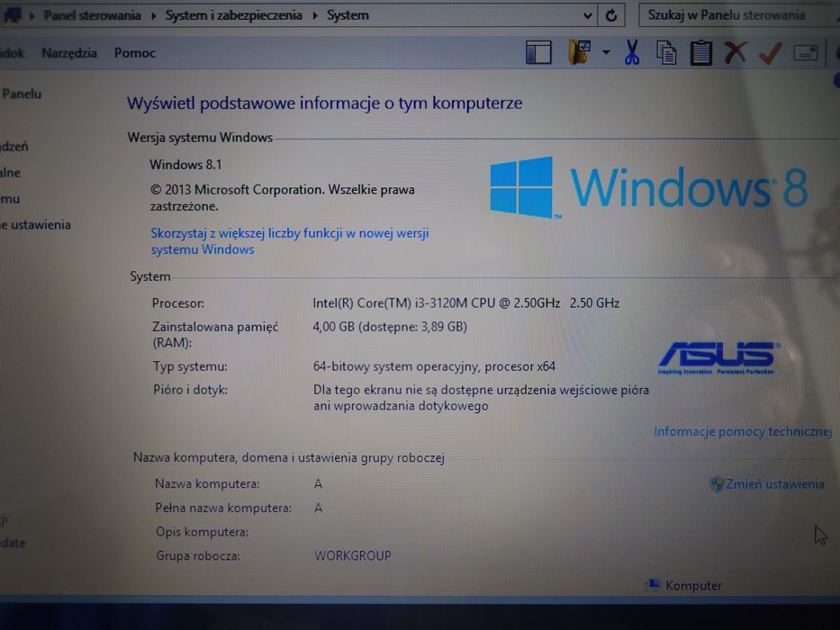Image resolution: width=840 pixels, height=630 pixels.
Task: Click the clipboard Paste icon
Action: click(700, 52)
